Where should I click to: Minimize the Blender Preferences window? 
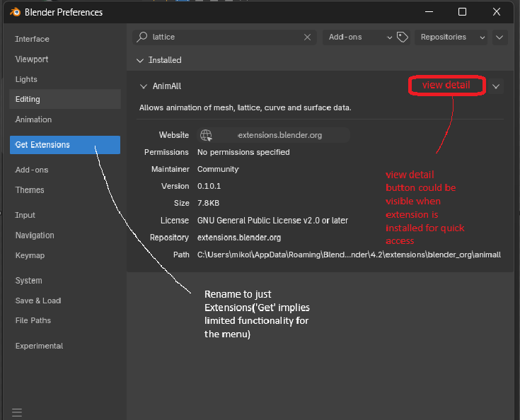click(x=429, y=12)
